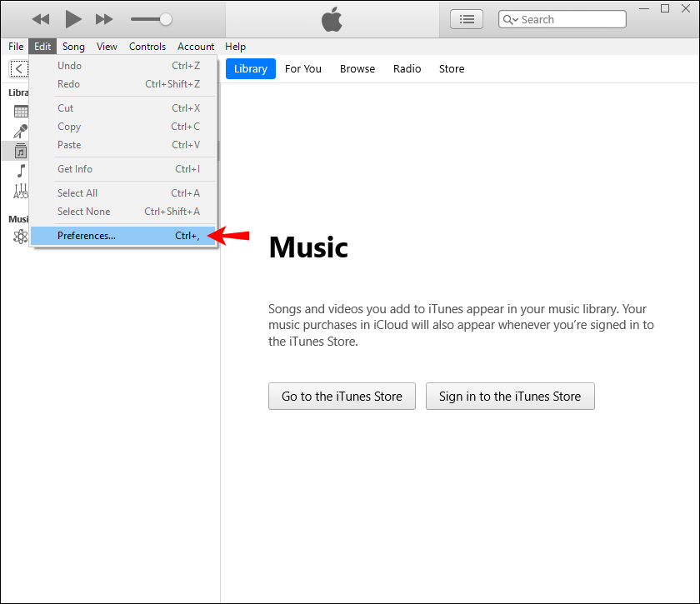The width and height of the screenshot is (700, 604).
Task: Click Go to the iTunes Store button
Action: coord(342,396)
